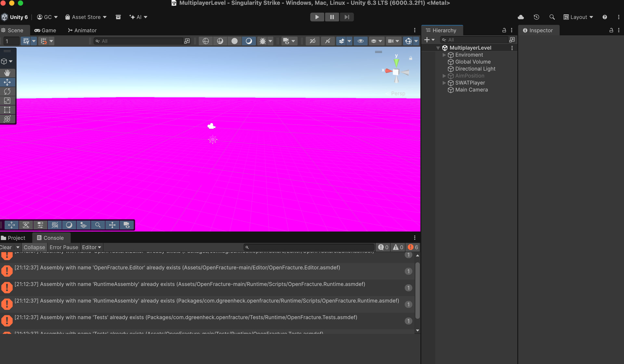Click the camera view icon in the bottom overlay
Screen dimensions: 624x364
(127, 225)
